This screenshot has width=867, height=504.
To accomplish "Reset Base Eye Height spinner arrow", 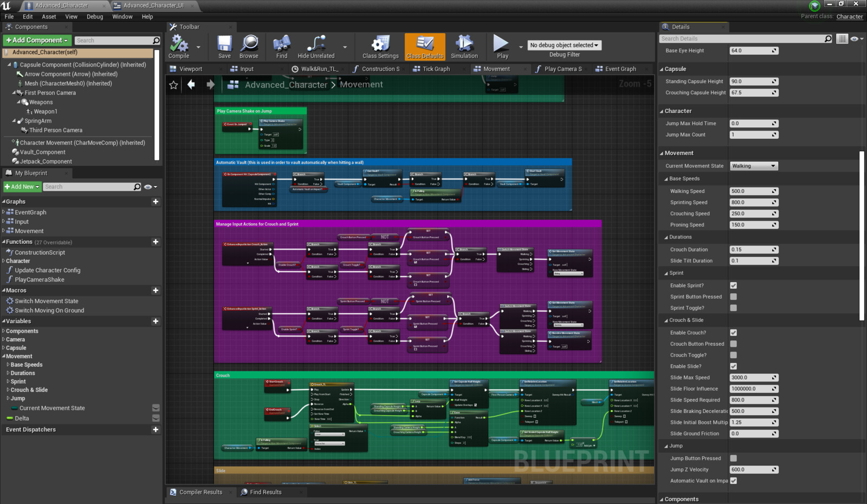I will 774,50.
